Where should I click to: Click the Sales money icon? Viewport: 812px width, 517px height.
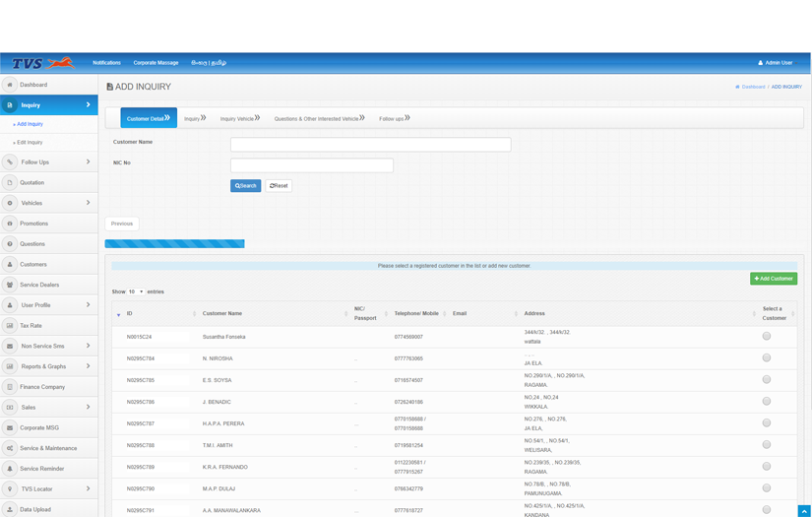click(x=9, y=407)
